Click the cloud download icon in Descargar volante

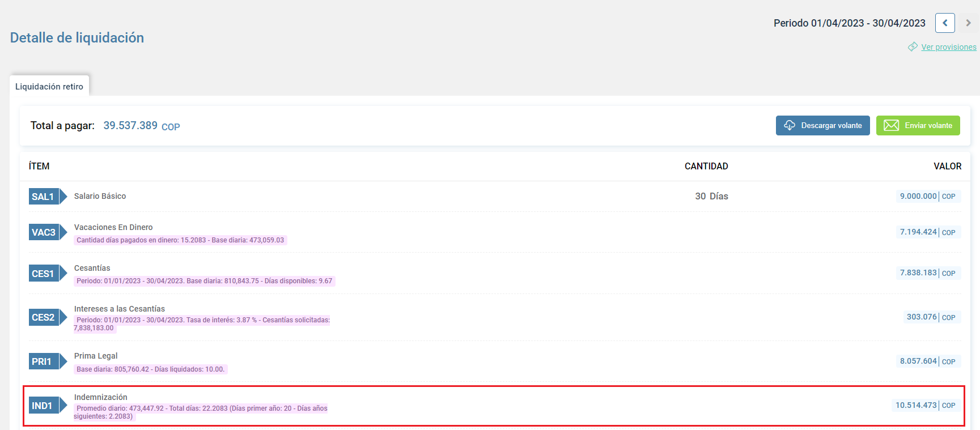click(790, 125)
